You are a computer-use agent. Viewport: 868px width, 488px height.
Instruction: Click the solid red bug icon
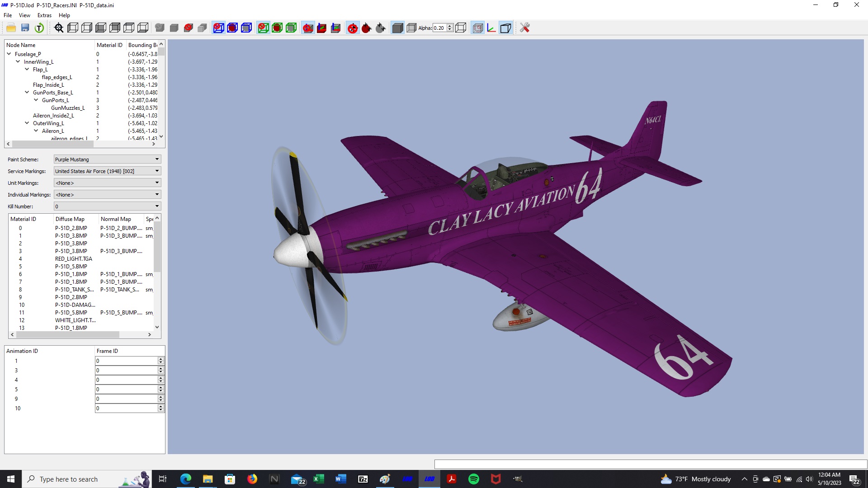(x=367, y=28)
